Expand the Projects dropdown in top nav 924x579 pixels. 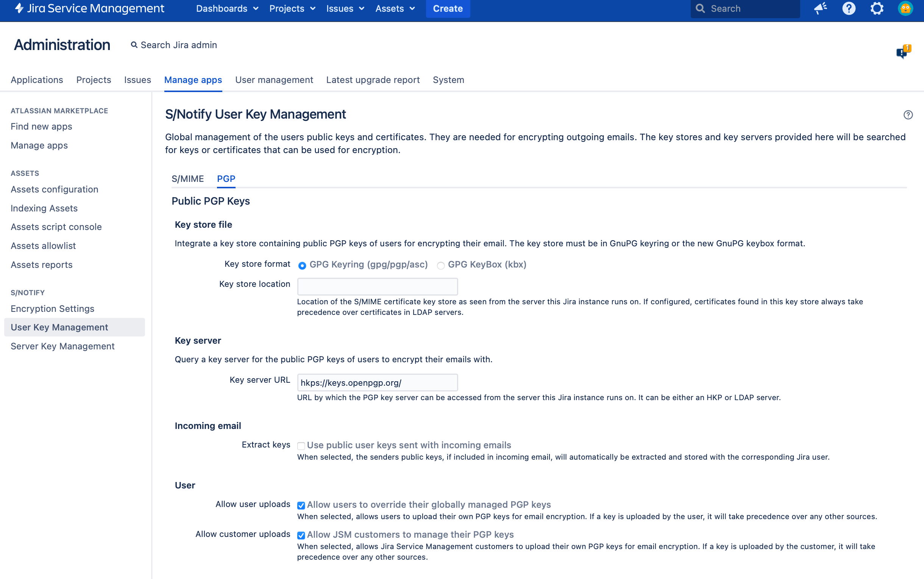click(292, 8)
